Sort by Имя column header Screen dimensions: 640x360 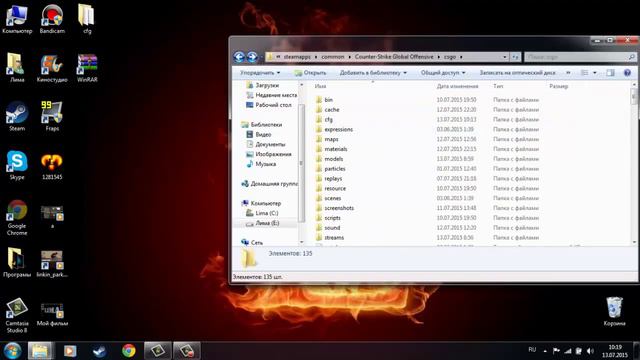click(320, 86)
